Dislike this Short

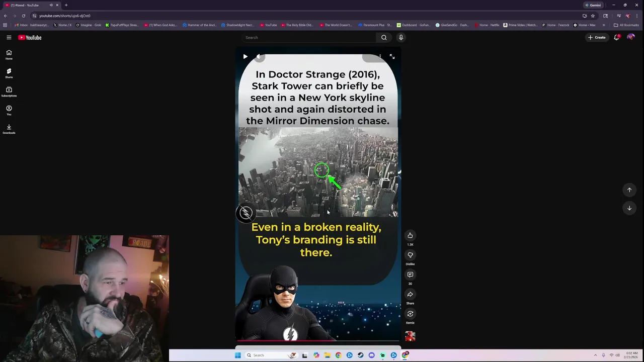(x=410, y=255)
